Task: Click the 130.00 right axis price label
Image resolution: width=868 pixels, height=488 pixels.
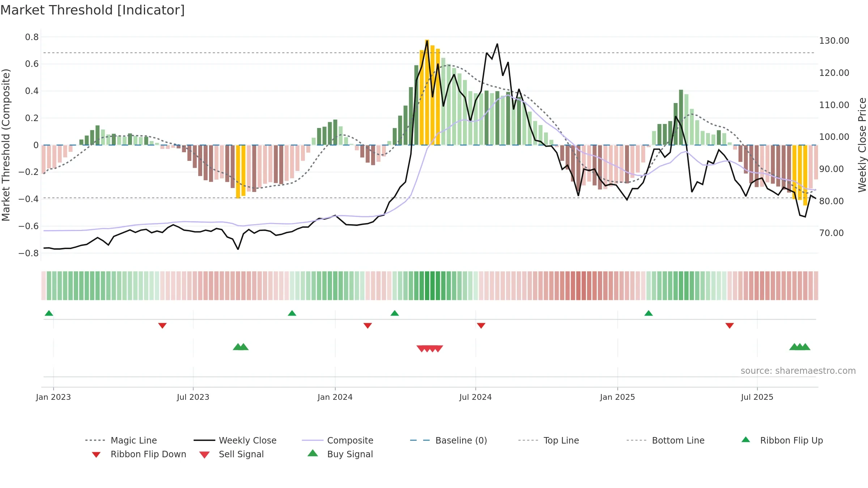Action: pyautogui.click(x=834, y=40)
